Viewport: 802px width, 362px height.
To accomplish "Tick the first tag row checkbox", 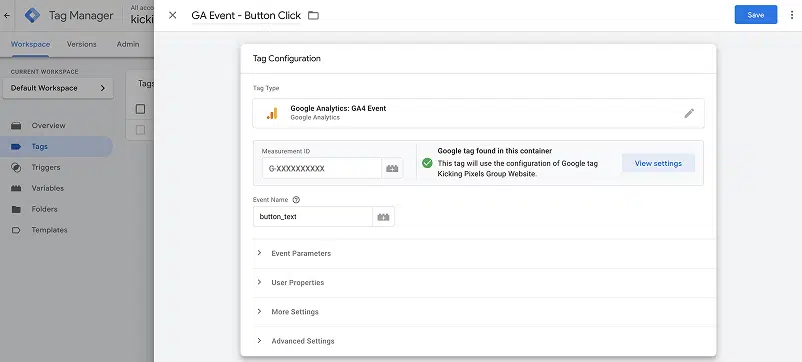I will [x=141, y=130].
